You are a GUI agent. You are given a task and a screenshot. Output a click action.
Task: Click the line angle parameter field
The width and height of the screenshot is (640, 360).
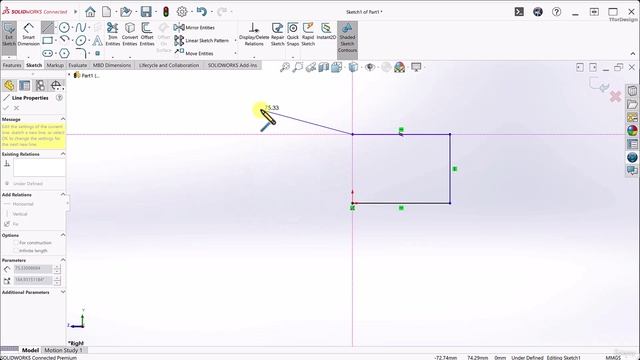point(33,280)
